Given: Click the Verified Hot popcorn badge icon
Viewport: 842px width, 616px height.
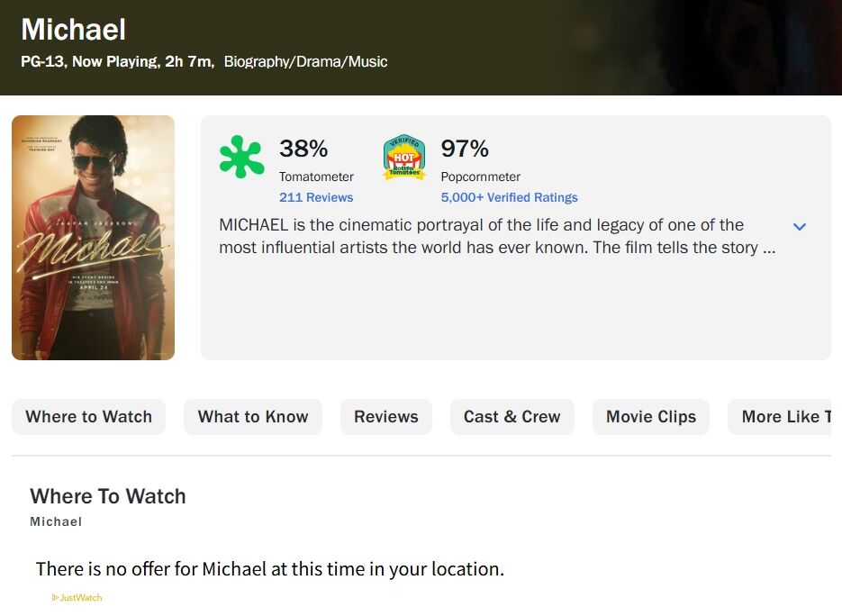Looking at the screenshot, I should point(404,158).
